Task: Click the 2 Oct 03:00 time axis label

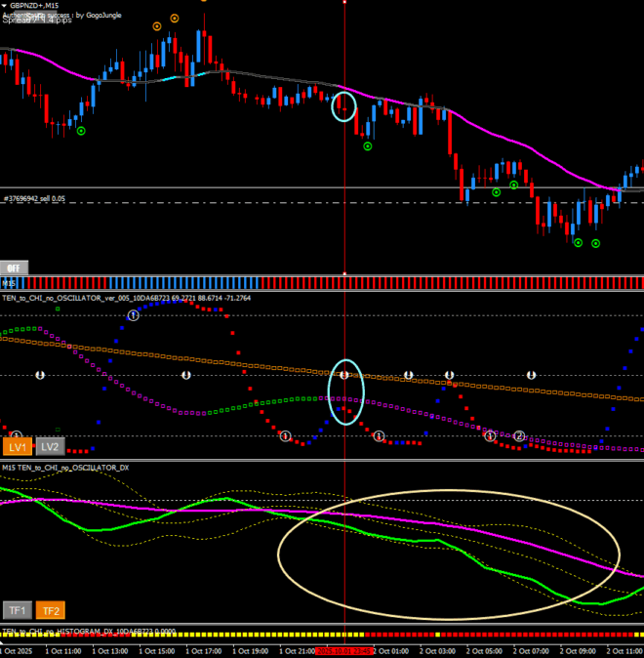Action: pyautogui.click(x=433, y=650)
